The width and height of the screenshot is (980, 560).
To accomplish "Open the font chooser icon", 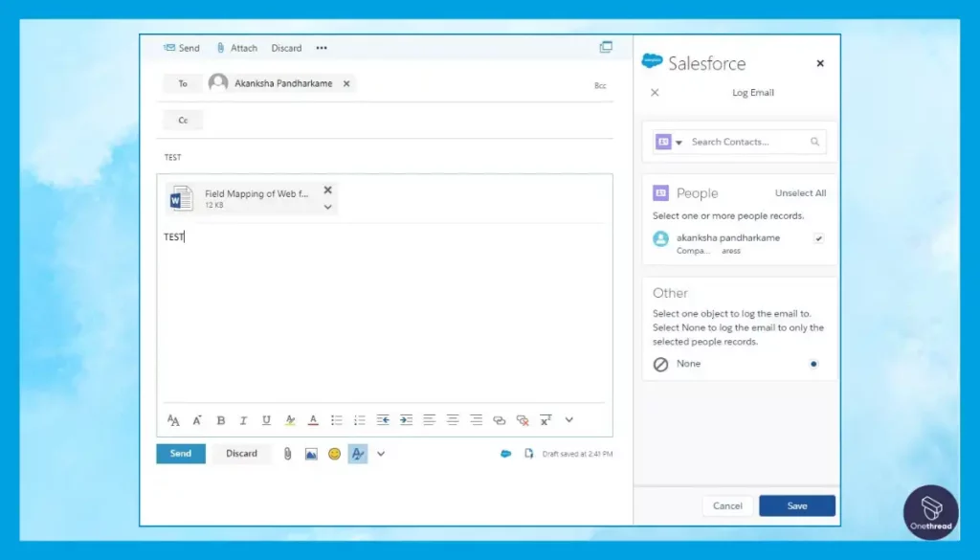I will tap(173, 420).
